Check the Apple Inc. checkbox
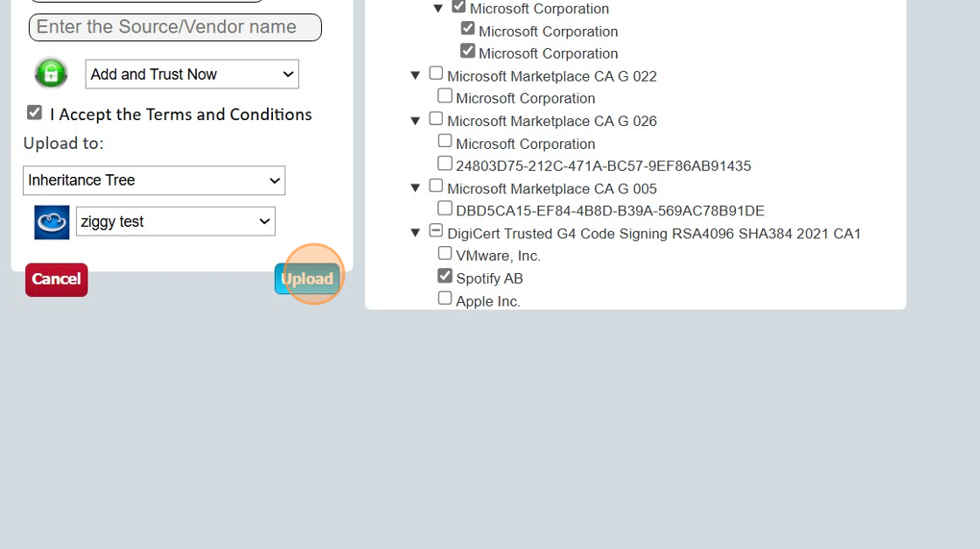The height and width of the screenshot is (549, 980). (445, 298)
